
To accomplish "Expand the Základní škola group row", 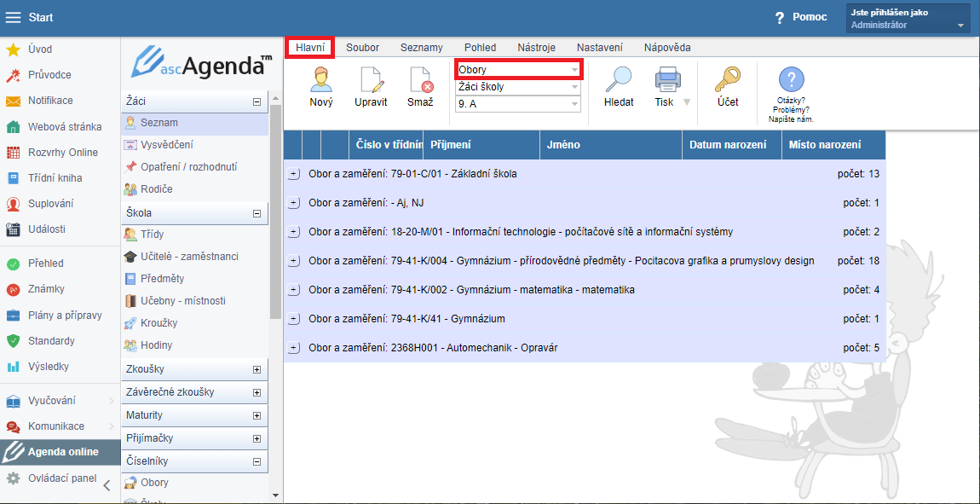I will pos(293,174).
